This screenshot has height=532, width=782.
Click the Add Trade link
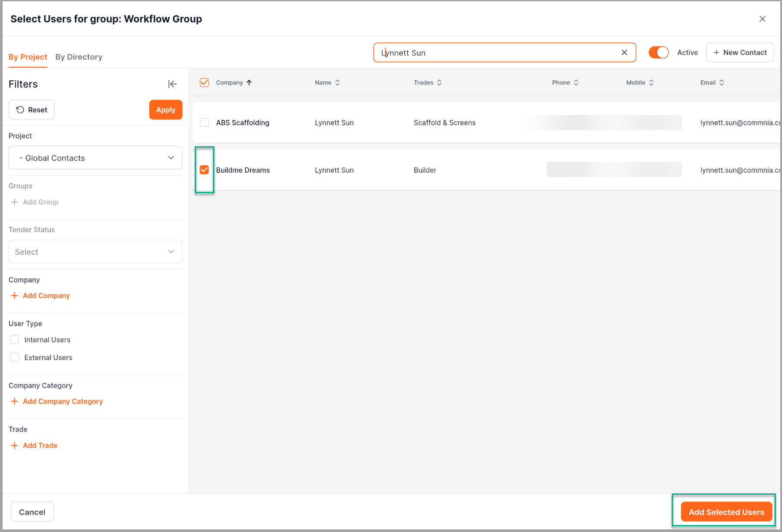34,445
